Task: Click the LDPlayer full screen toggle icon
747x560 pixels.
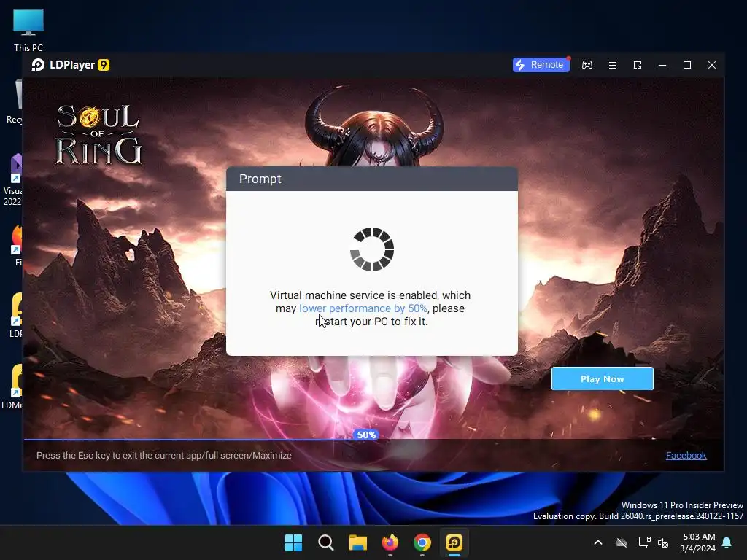Action: (x=638, y=65)
